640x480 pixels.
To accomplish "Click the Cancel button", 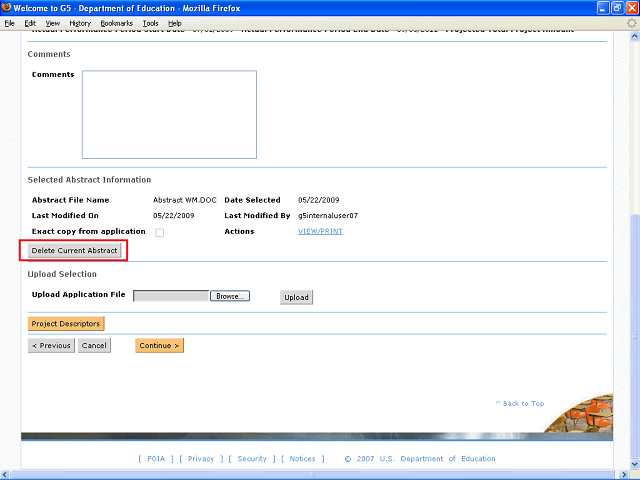I will click(x=94, y=345).
